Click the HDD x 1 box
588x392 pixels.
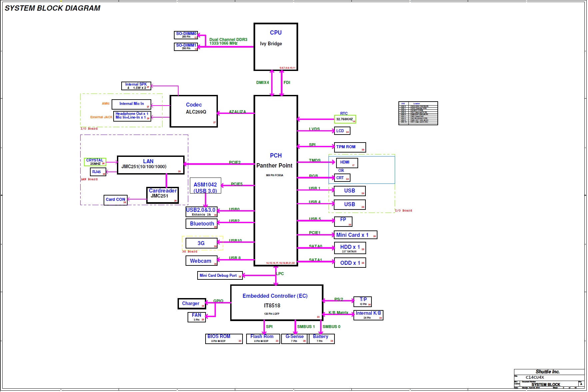(x=350, y=248)
